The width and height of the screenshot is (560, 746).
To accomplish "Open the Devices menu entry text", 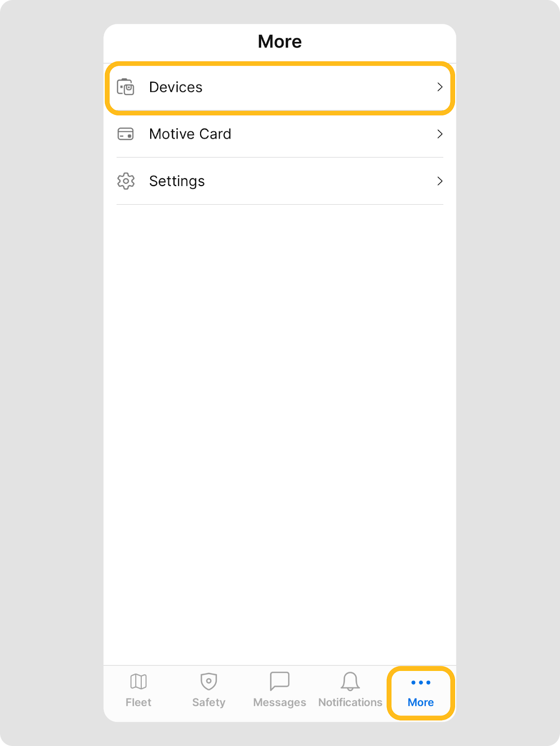I will tap(176, 87).
